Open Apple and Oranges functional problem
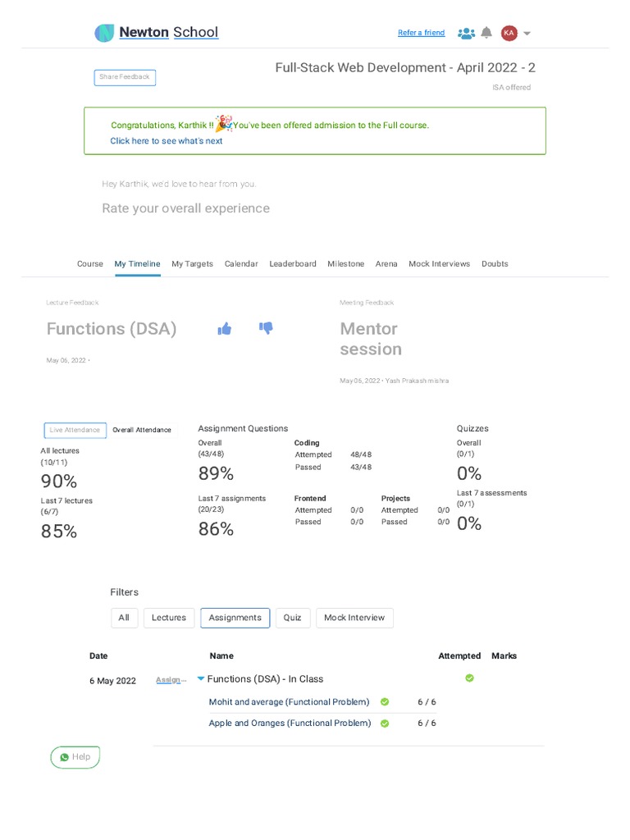The width and height of the screenshot is (630, 840). click(x=290, y=724)
